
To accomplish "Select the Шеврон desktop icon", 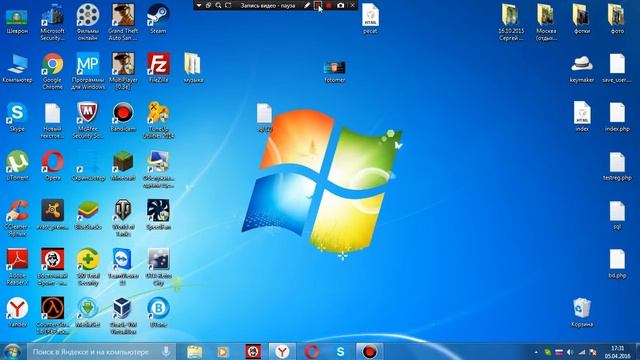I will pos(17,20).
